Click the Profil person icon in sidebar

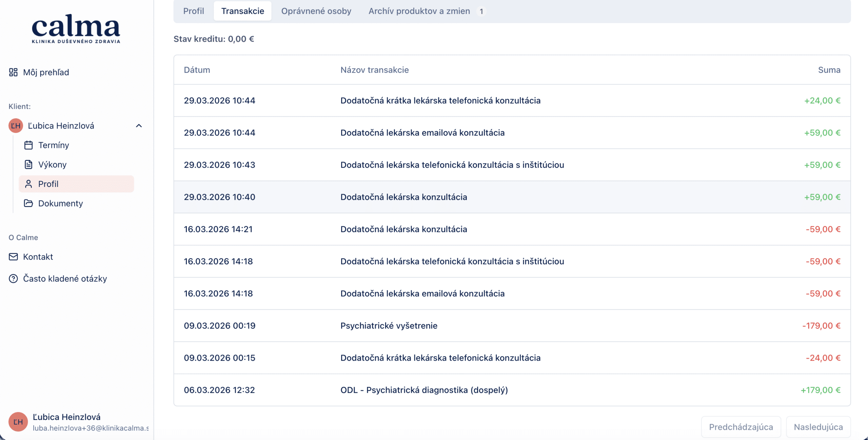coord(28,184)
